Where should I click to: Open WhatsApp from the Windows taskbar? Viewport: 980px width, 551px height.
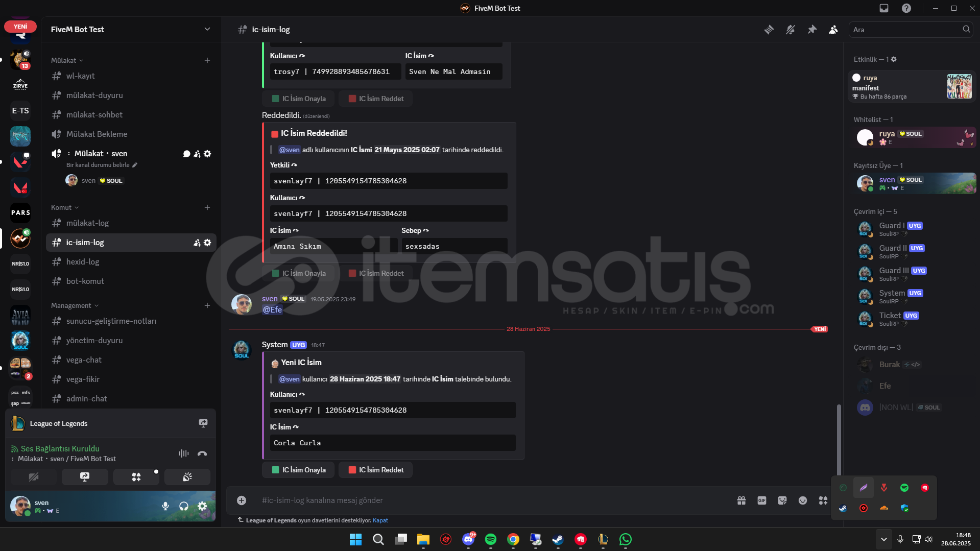626,539
